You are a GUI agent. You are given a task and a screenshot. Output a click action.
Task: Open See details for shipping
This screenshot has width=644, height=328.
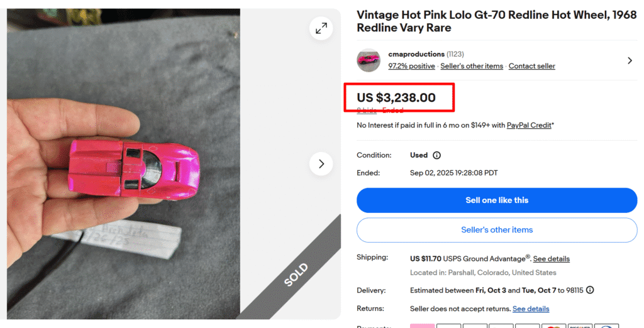pyautogui.click(x=551, y=259)
